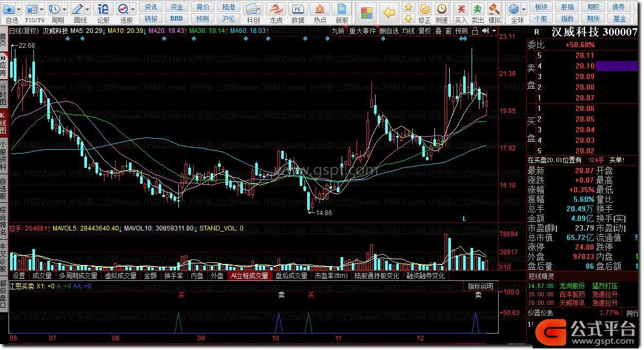This screenshot has width=644, height=350.
Task: Open the 模拟 simulated trading gavel icon
Action: tap(494, 8)
